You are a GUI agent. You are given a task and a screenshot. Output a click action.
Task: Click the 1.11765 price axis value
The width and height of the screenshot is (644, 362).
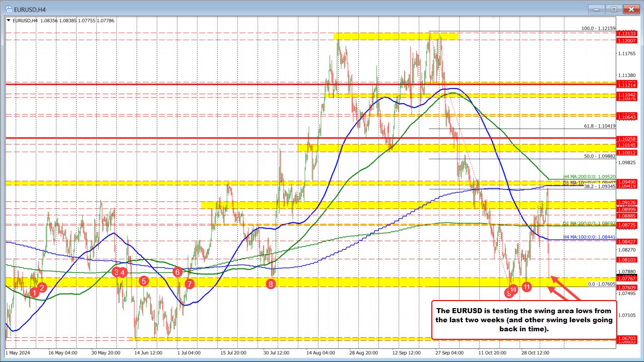(627, 53)
